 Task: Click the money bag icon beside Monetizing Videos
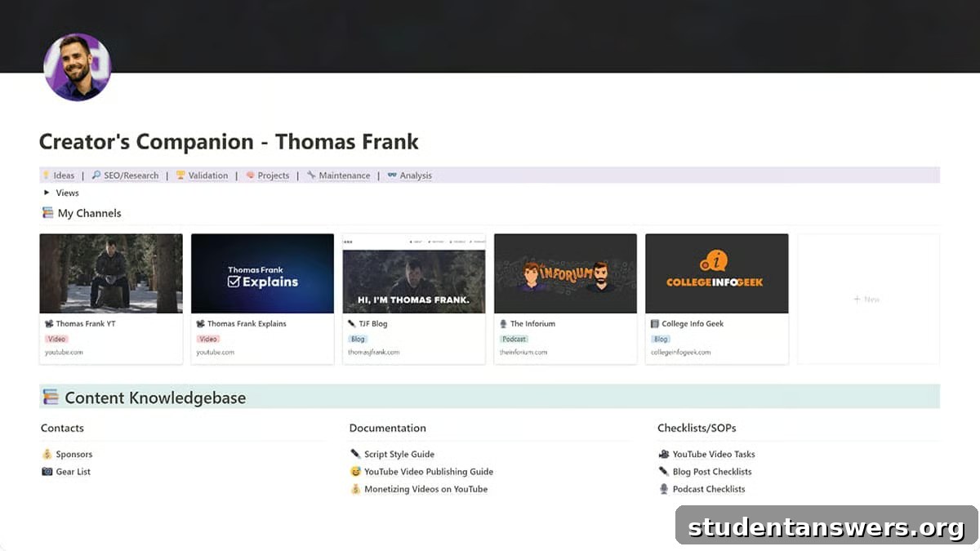coord(355,490)
